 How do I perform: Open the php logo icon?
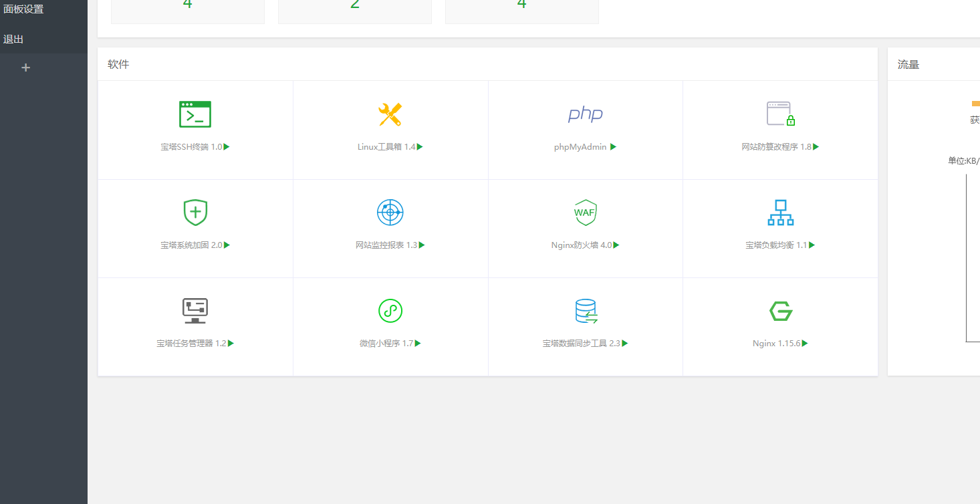[x=586, y=114]
